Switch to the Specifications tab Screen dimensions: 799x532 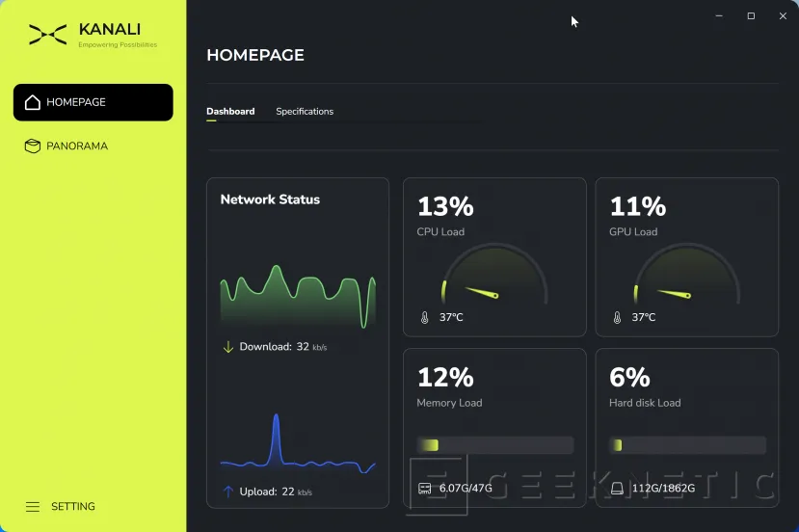point(305,112)
